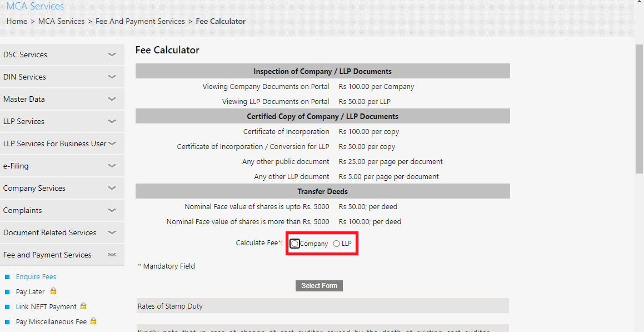The height and width of the screenshot is (332, 644).
Task: Open Fee And Payment Services breadcrumb link
Action: pyautogui.click(x=140, y=21)
